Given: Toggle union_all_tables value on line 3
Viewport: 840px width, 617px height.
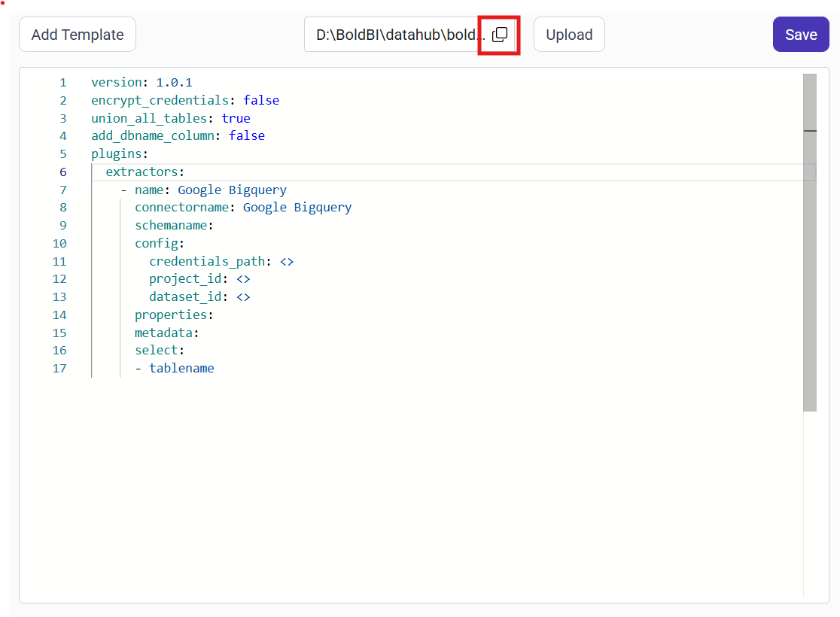Looking at the screenshot, I should (236, 118).
